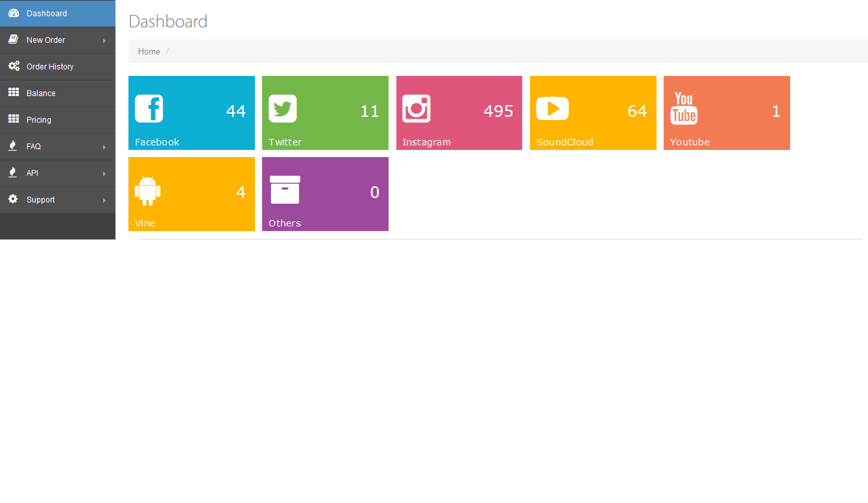Click the FAQ flame icon

click(x=12, y=146)
